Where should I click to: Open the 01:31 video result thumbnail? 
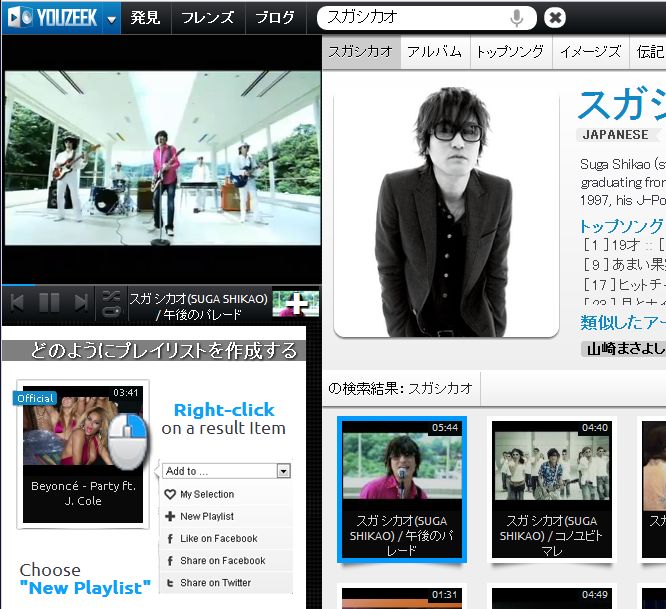tap(402, 597)
